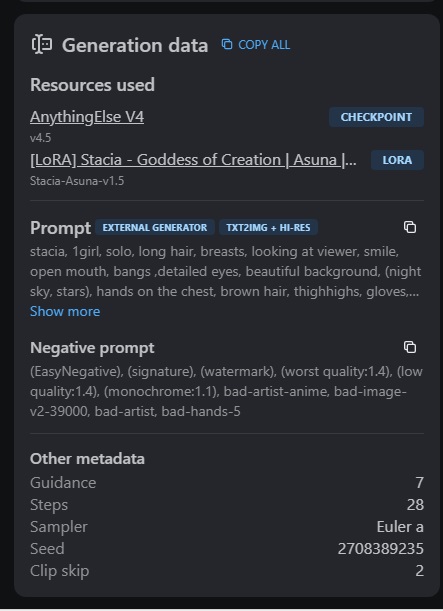Click the Resources used heading
The height and width of the screenshot is (611, 443).
[92, 85]
